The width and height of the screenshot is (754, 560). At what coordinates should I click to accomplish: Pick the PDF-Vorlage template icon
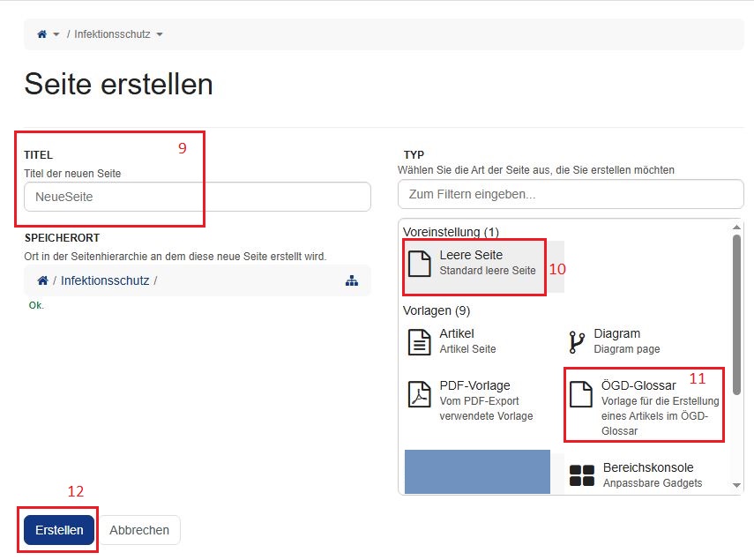(420, 393)
